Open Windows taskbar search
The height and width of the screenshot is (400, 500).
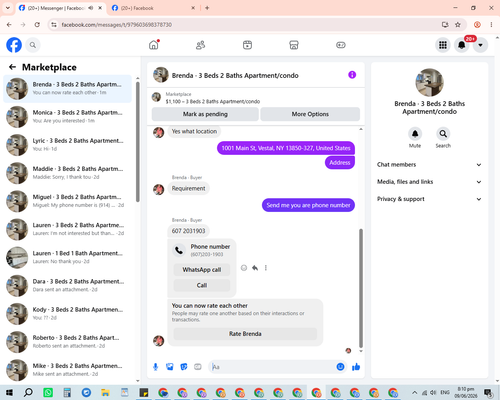28,393
